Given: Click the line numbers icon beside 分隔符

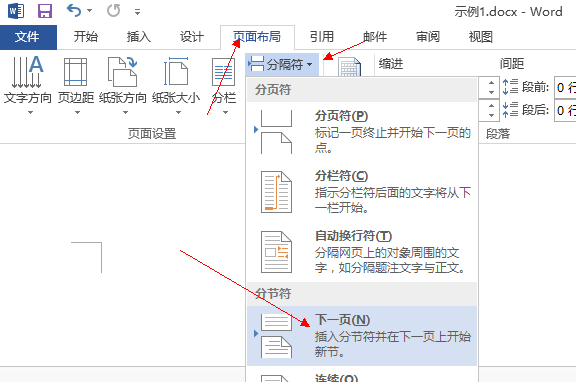Looking at the screenshot, I should point(349,67).
